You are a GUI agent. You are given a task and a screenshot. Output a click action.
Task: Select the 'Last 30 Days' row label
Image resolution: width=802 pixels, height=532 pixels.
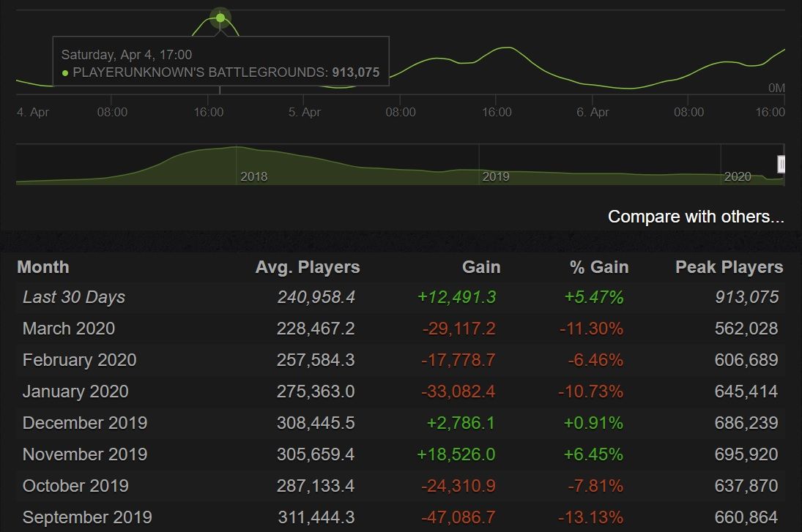click(74, 297)
